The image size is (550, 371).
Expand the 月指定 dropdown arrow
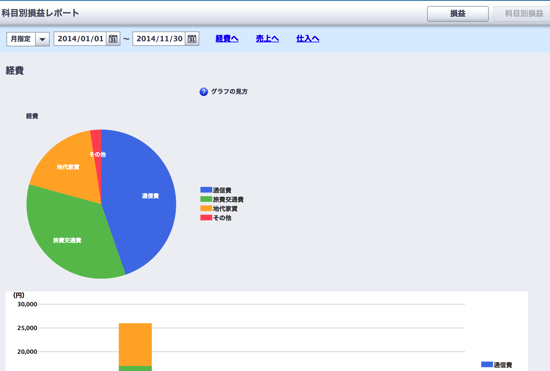[42, 39]
